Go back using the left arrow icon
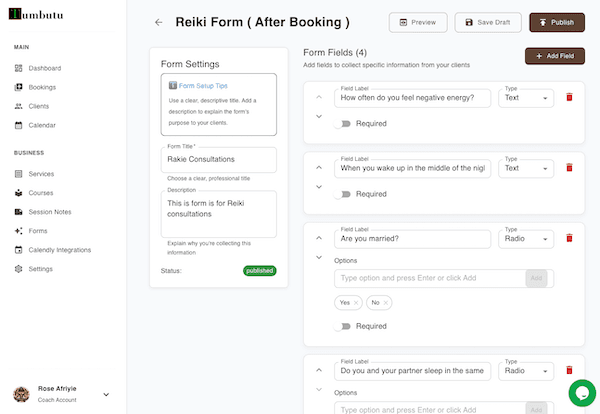 [x=158, y=22]
